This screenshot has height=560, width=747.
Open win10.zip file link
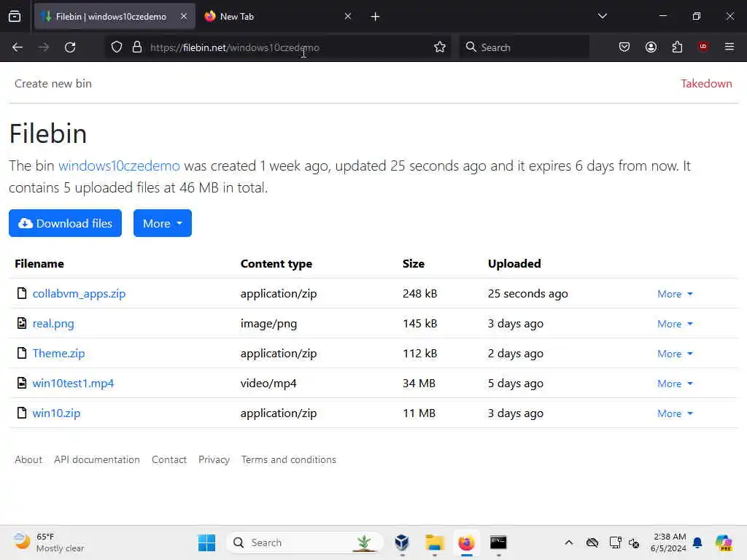click(56, 413)
